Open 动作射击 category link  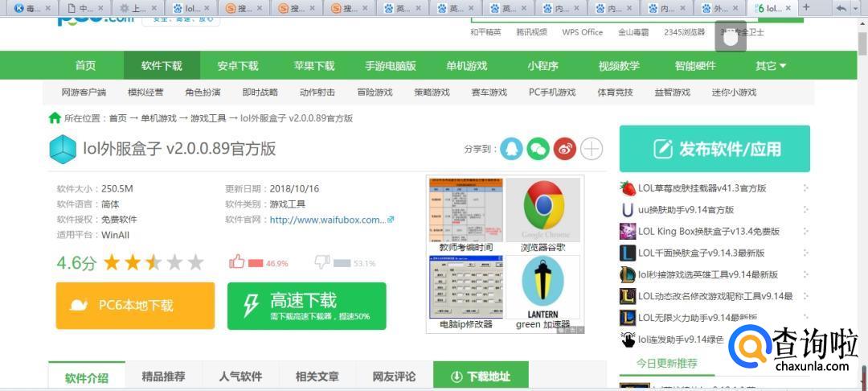coord(317,93)
